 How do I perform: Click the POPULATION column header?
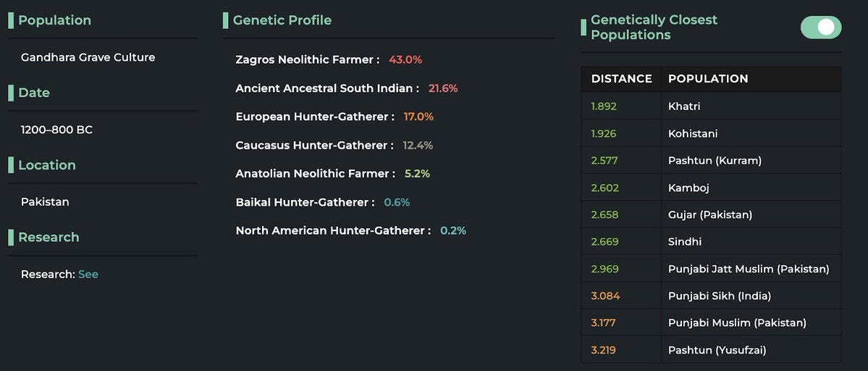708,79
